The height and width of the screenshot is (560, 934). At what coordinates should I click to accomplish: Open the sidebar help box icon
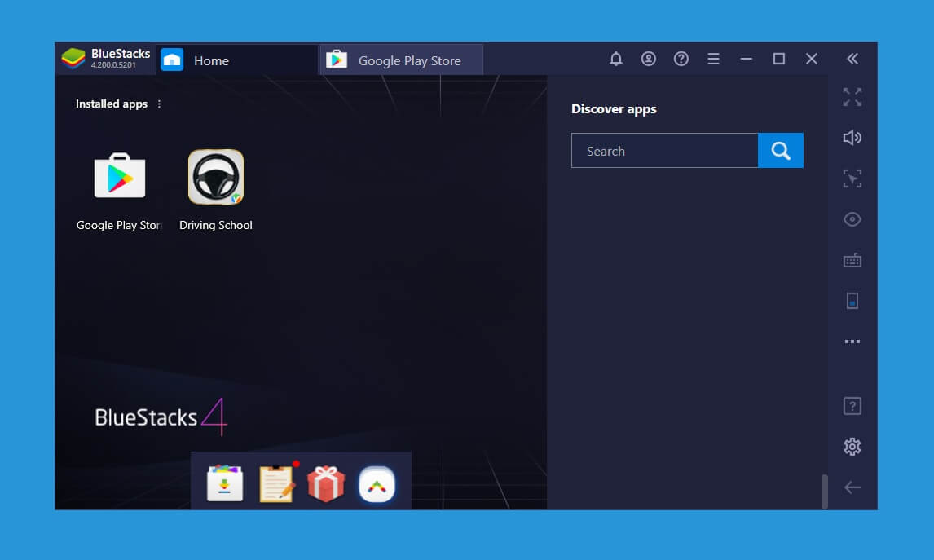click(x=852, y=406)
